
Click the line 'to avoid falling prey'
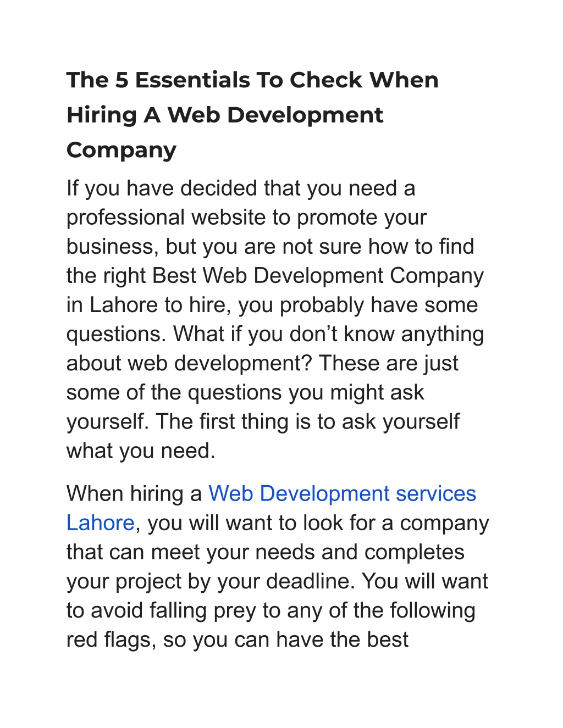click(x=271, y=610)
